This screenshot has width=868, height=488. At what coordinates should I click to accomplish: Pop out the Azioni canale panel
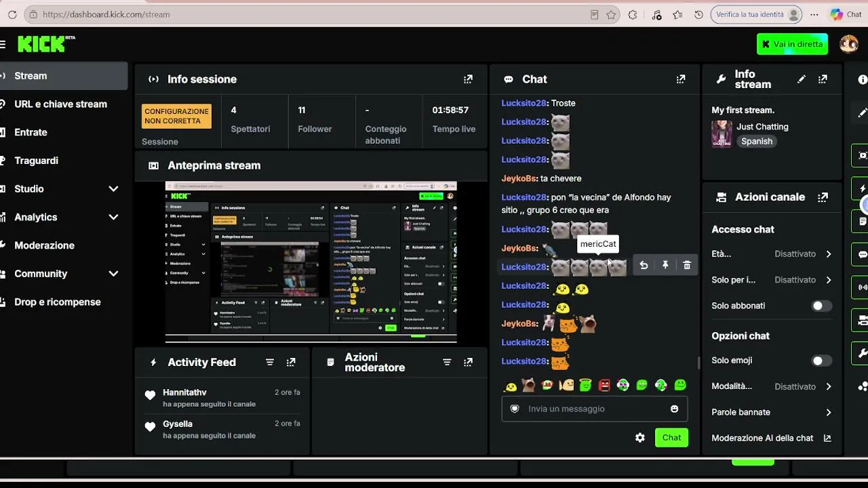(823, 197)
